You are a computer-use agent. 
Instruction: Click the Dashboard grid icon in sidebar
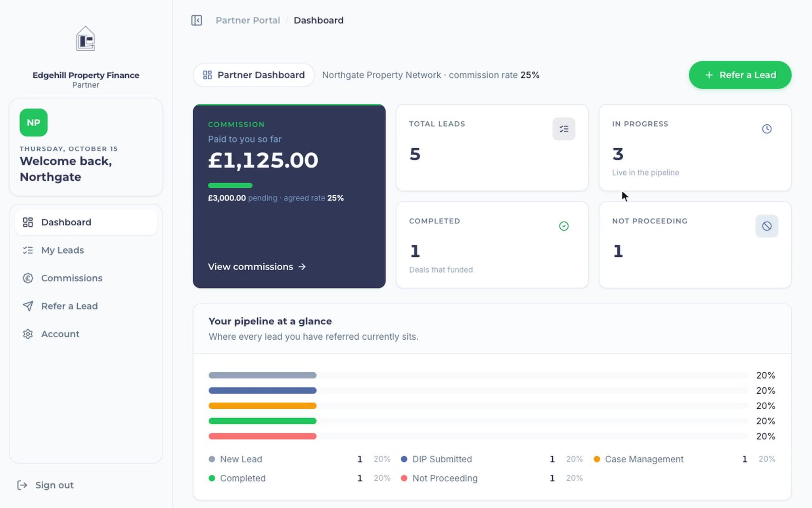pyautogui.click(x=28, y=222)
